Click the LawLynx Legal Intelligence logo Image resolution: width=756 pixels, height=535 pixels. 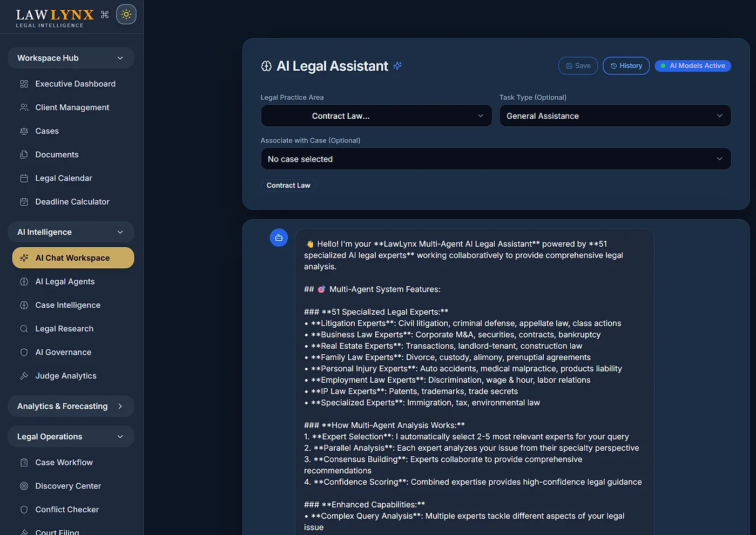click(55, 18)
